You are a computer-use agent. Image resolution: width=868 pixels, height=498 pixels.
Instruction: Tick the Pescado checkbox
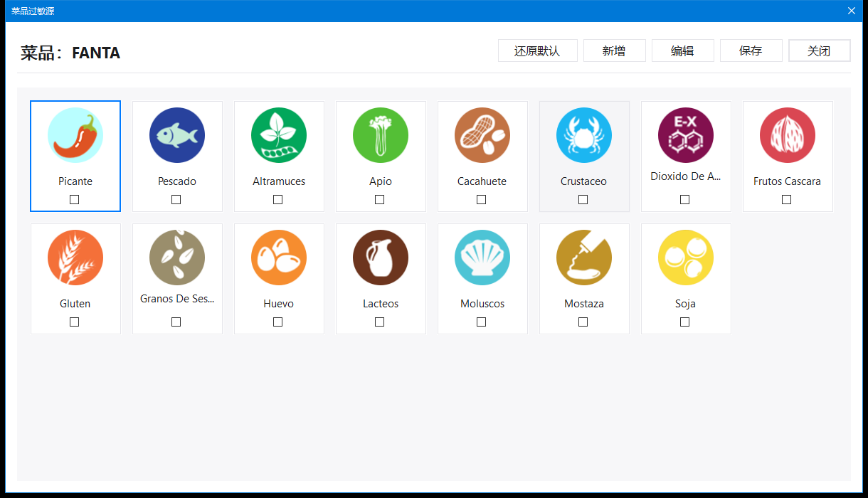[x=176, y=200]
